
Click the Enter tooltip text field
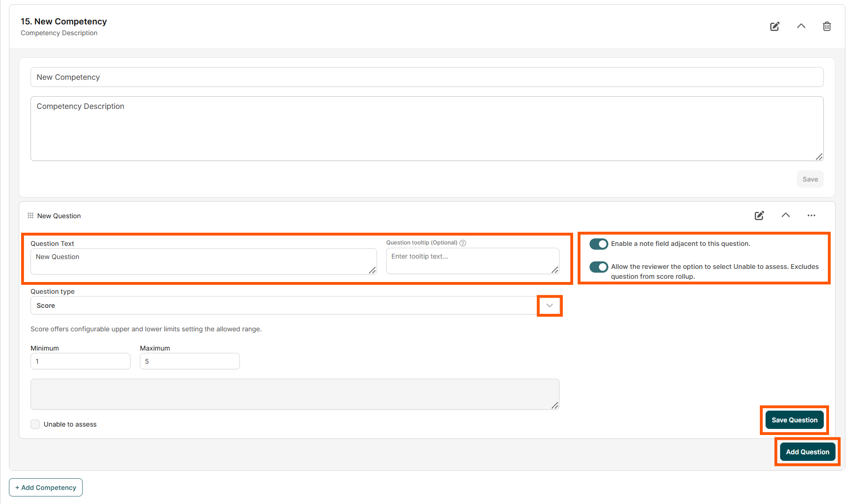(x=472, y=261)
